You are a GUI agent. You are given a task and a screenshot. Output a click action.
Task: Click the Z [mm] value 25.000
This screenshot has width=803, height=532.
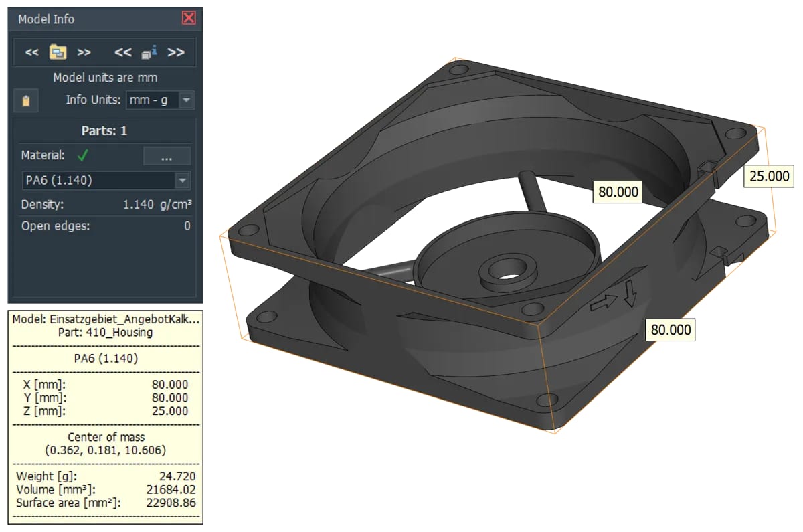171,411
